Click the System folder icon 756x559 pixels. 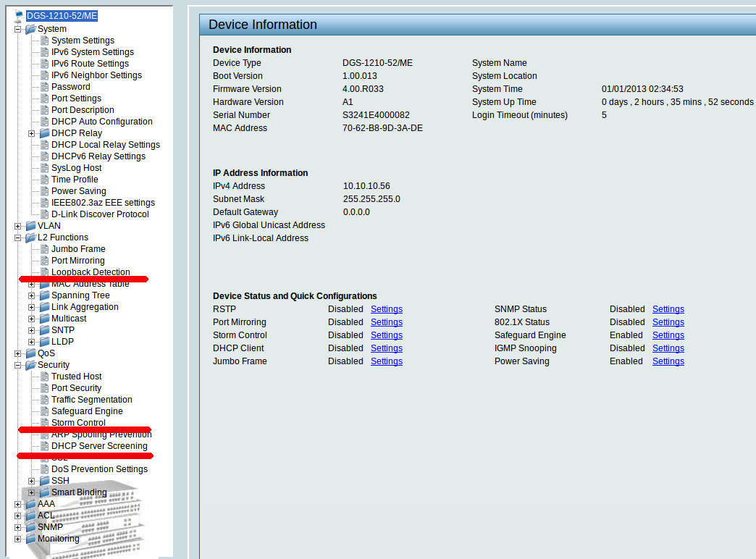tap(30, 29)
